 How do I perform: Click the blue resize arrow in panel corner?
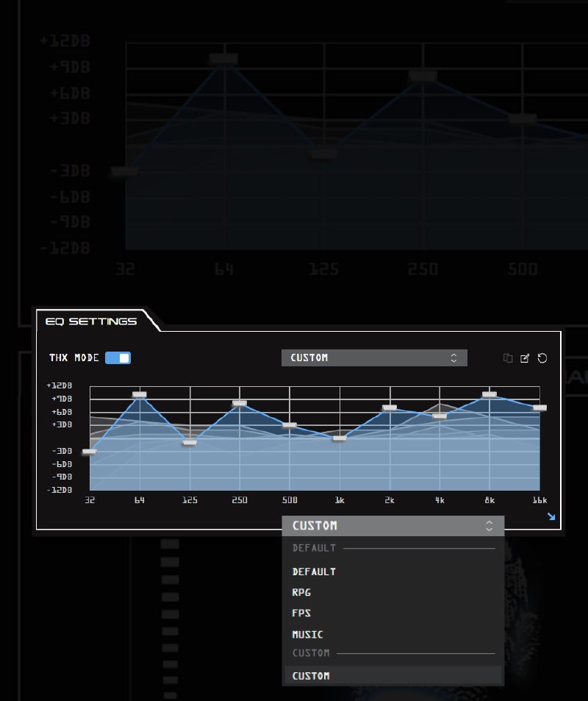[x=551, y=516]
